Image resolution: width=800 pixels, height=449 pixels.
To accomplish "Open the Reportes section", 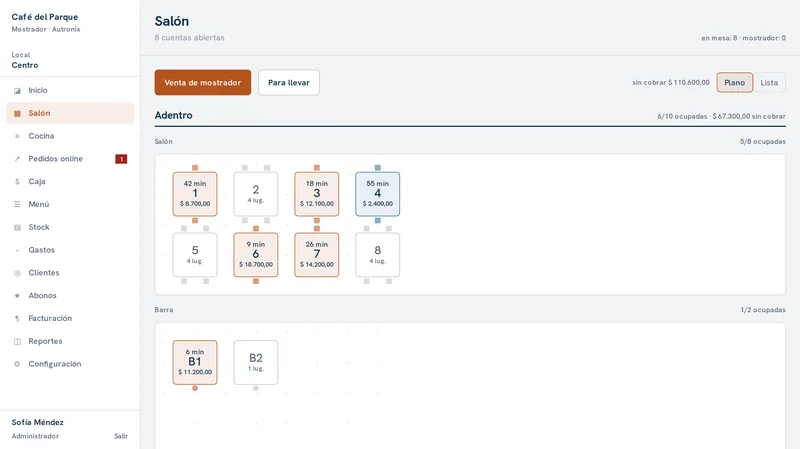I will click(x=70, y=341).
